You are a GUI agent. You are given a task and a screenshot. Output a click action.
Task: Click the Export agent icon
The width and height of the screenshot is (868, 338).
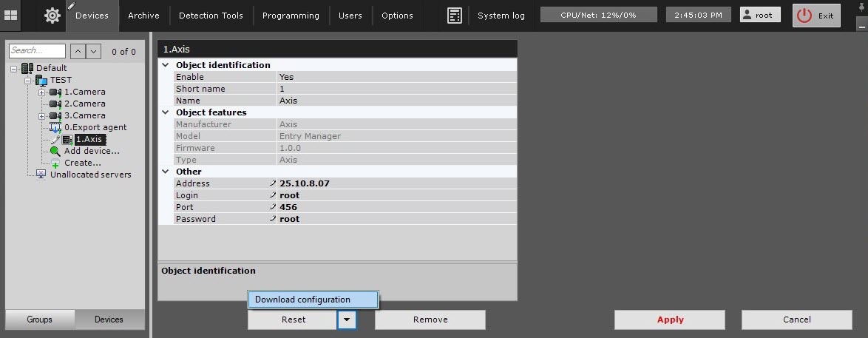click(55, 127)
